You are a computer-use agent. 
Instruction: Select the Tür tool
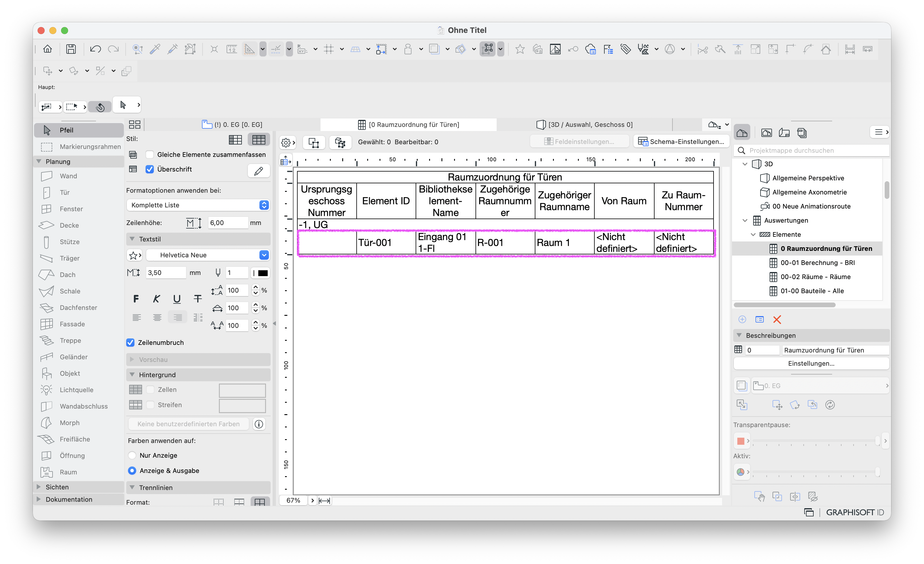pyautogui.click(x=65, y=192)
